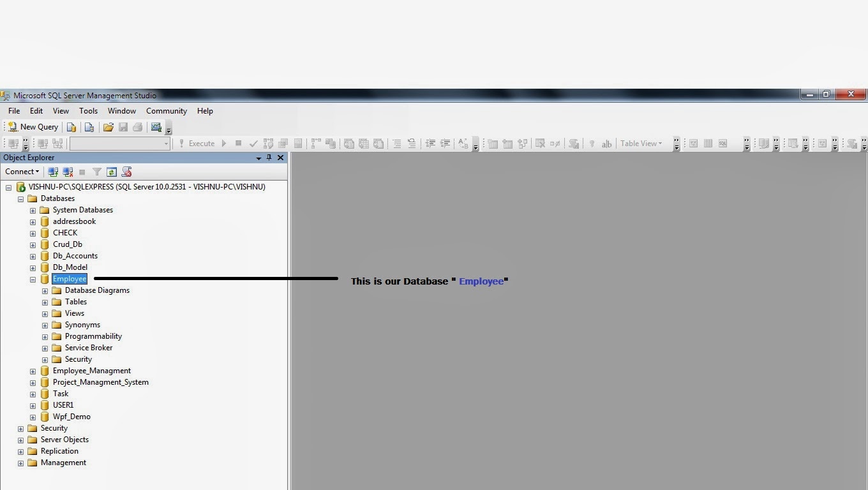Select the Synonyms folder
This screenshot has width=868, height=490.
pos(82,325)
